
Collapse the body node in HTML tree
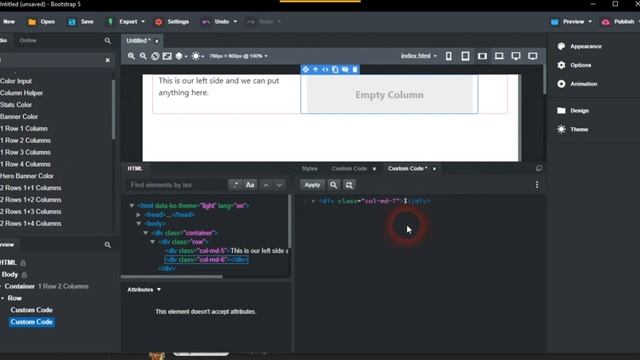point(139,224)
